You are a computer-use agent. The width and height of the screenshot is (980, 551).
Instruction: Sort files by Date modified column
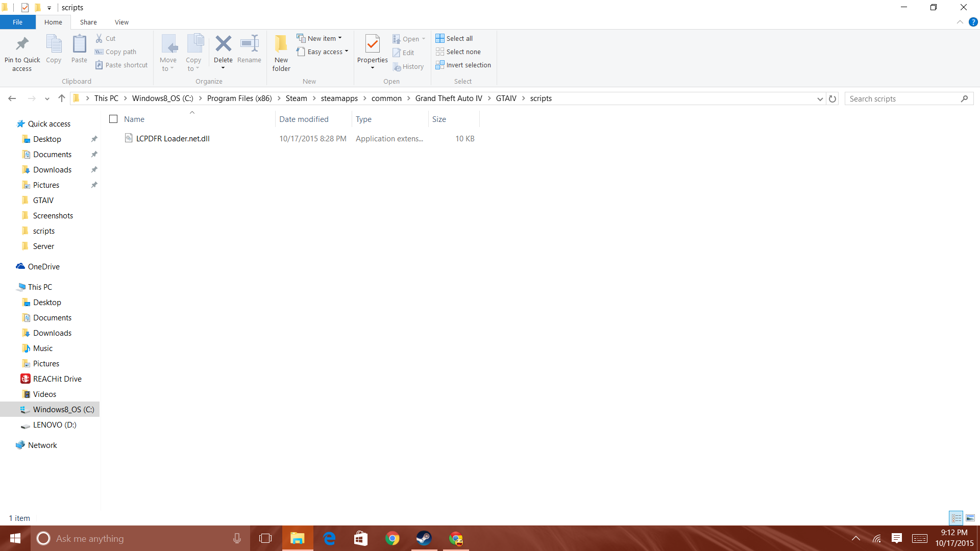(x=304, y=119)
